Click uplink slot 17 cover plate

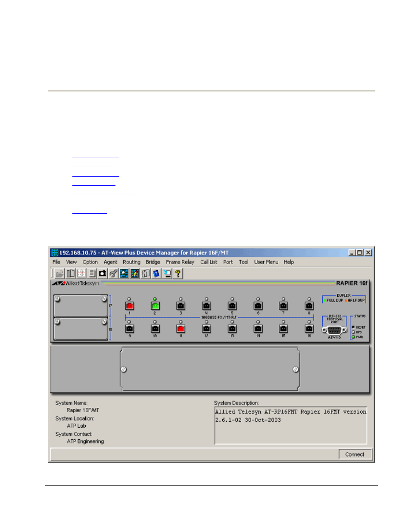81,306
